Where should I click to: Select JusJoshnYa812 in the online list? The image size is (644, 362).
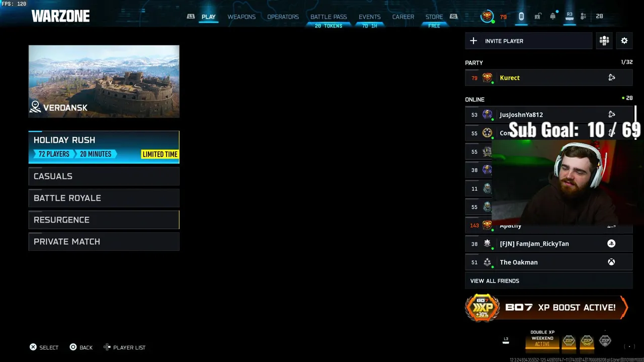(549, 114)
